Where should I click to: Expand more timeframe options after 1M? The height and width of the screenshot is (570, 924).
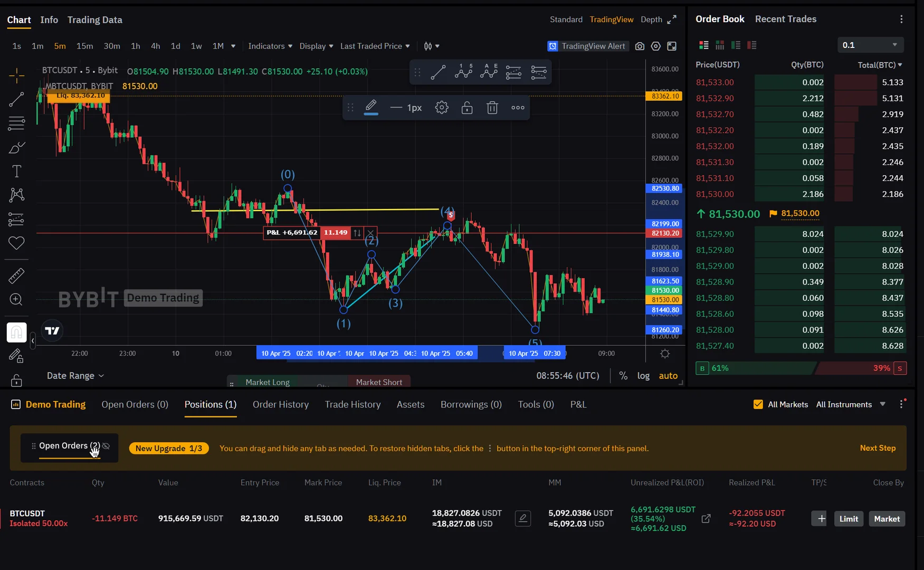tap(233, 46)
